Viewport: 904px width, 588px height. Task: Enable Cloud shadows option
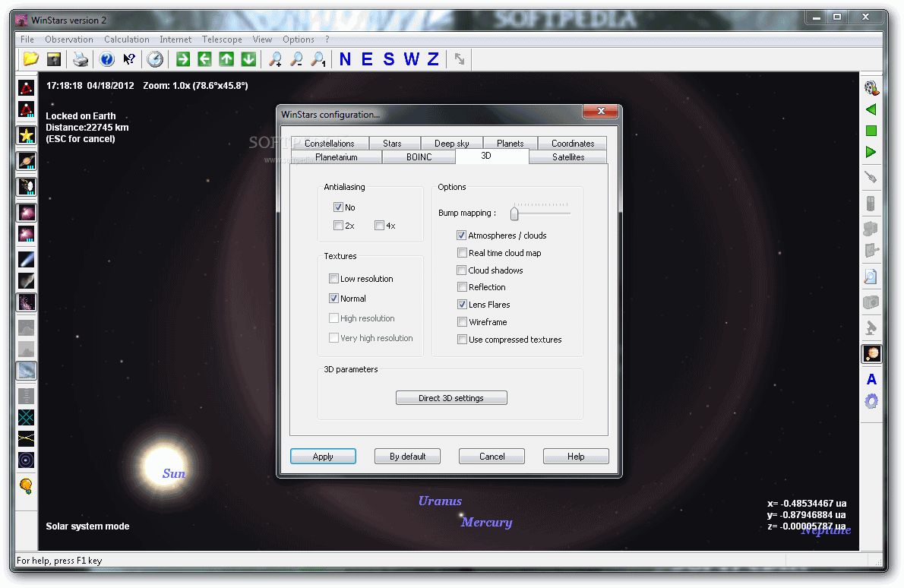point(462,270)
